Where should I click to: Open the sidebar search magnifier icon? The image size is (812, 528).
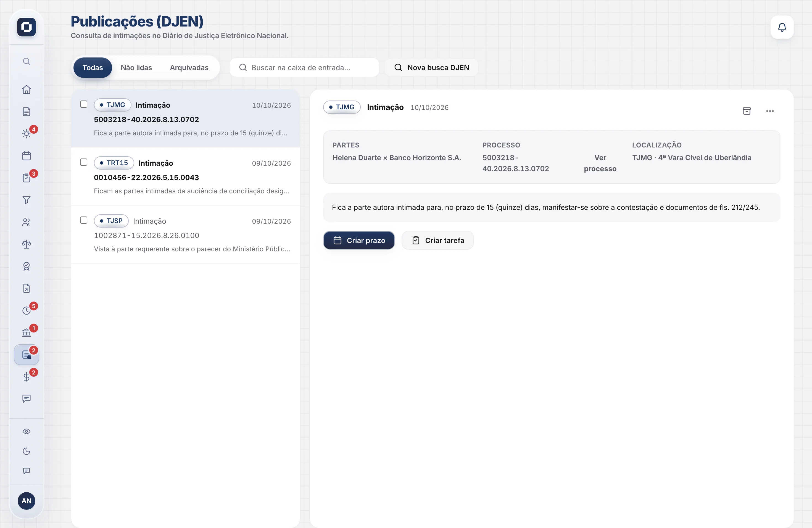point(26,61)
